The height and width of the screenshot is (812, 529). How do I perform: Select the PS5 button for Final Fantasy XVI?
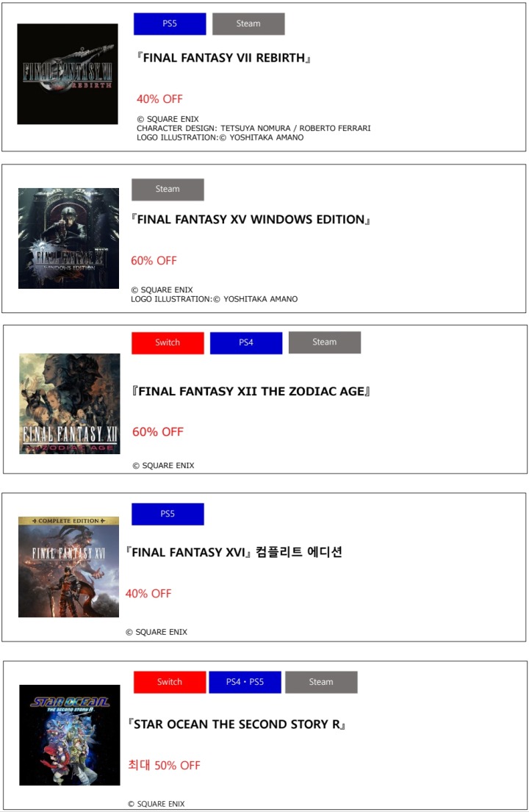168,514
